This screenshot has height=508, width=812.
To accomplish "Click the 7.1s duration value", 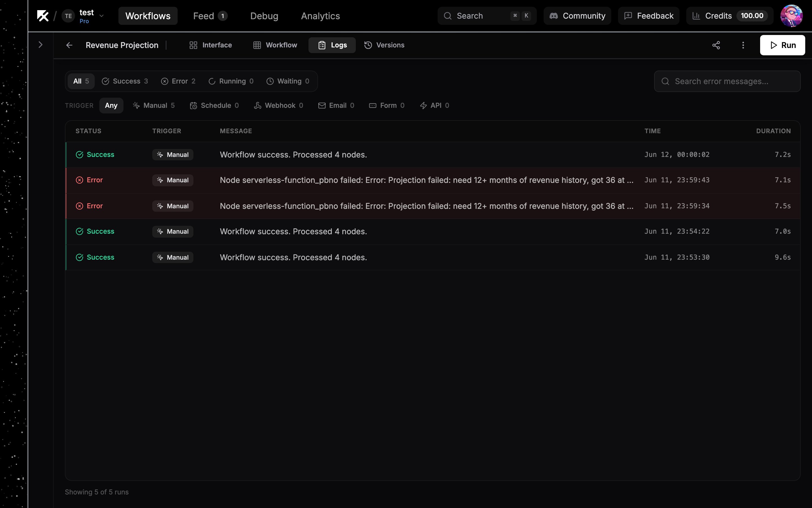I will 782,180.
